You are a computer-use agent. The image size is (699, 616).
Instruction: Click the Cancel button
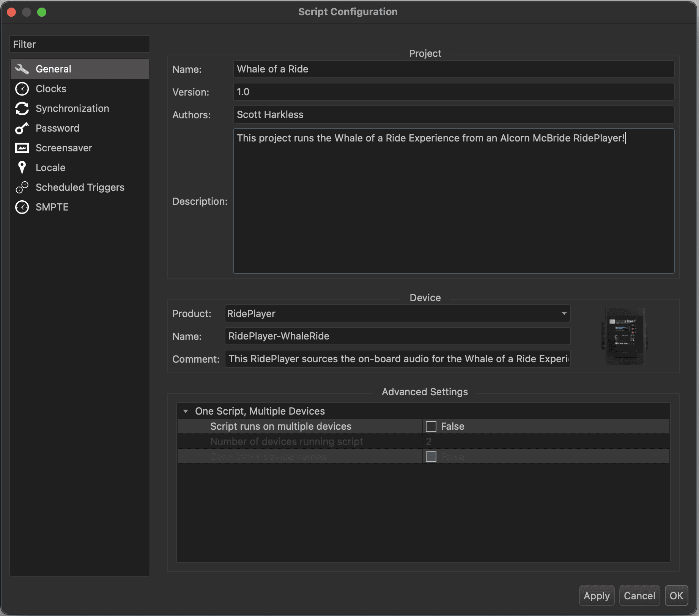tap(639, 596)
